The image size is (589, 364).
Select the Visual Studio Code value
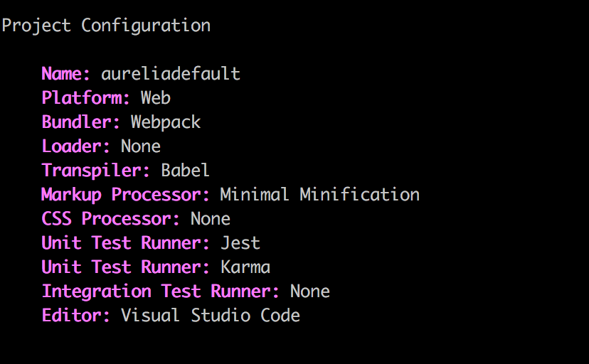(211, 316)
